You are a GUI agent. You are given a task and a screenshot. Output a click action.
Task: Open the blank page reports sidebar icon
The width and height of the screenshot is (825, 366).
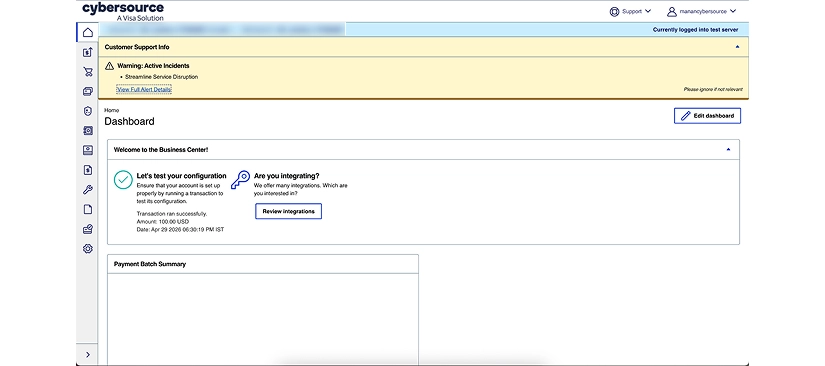88,209
